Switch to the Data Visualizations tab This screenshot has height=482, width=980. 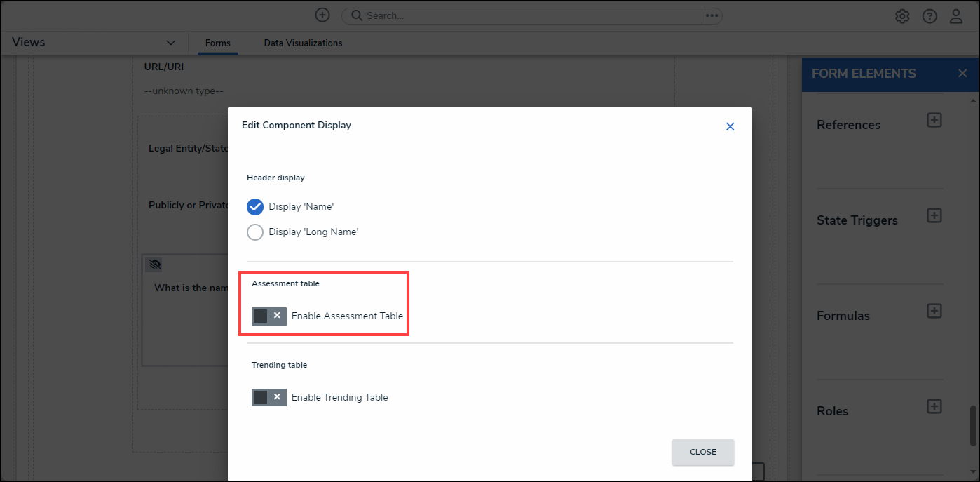coord(303,43)
